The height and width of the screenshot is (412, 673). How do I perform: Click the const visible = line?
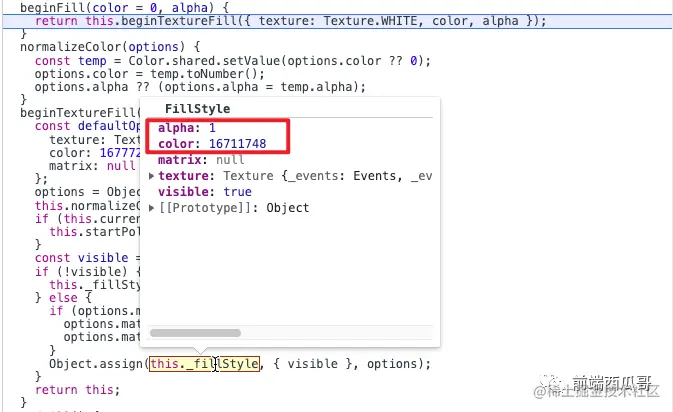click(x=88, y=258)
